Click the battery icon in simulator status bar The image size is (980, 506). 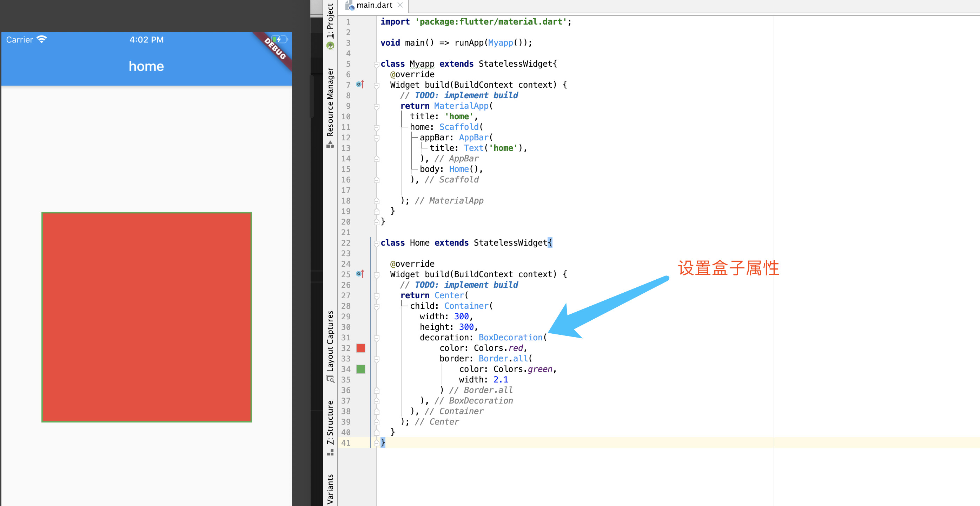(x=280, y=40)
